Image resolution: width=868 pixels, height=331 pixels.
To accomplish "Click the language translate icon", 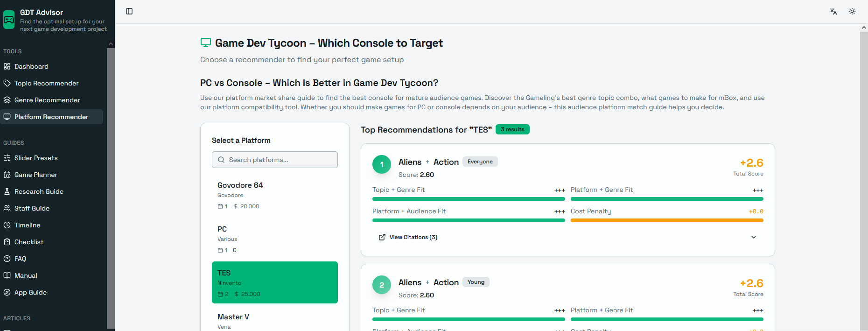I will 833,11.
